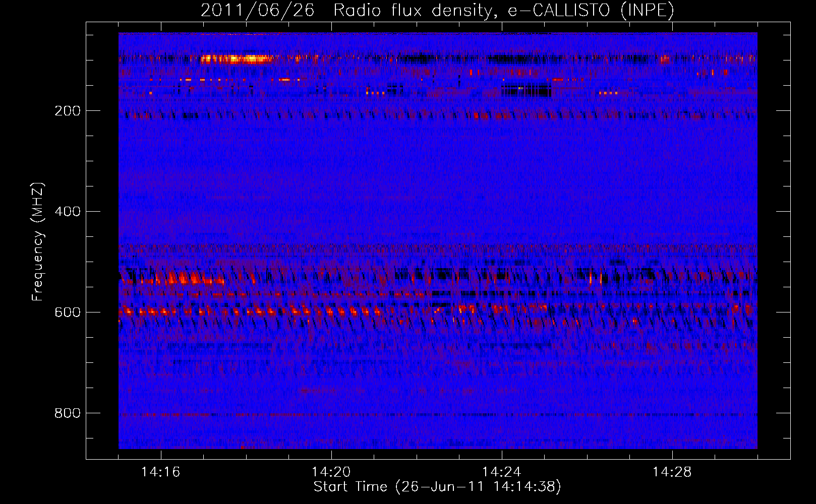Click the bright yellow burst near 14:17 at top
This screenshot has height=504, width=816.
tap(236, 59)
